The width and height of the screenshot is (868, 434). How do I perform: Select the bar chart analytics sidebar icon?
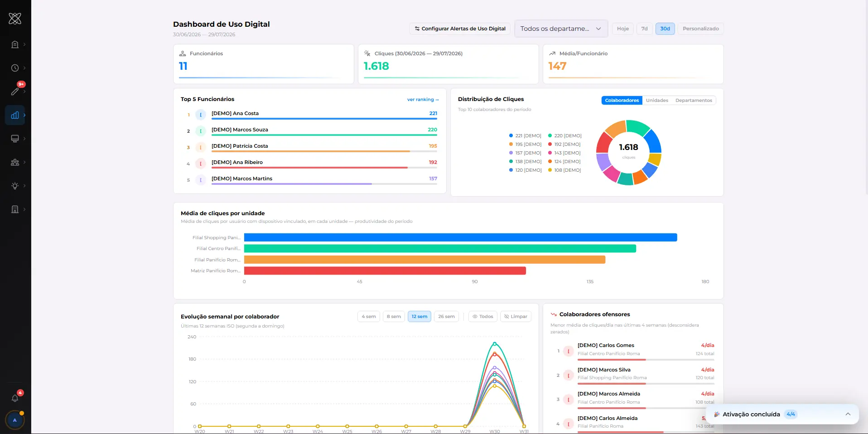(x=15, y=115)
